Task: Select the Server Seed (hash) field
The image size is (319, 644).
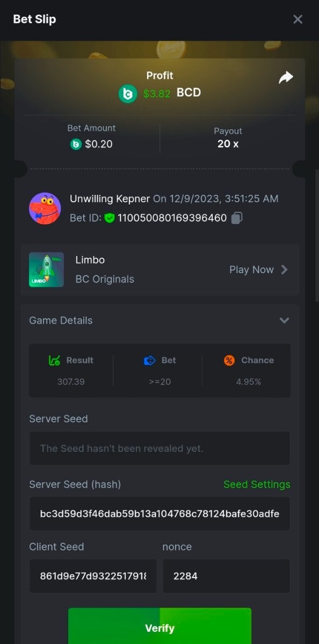Action: [160, 514]
